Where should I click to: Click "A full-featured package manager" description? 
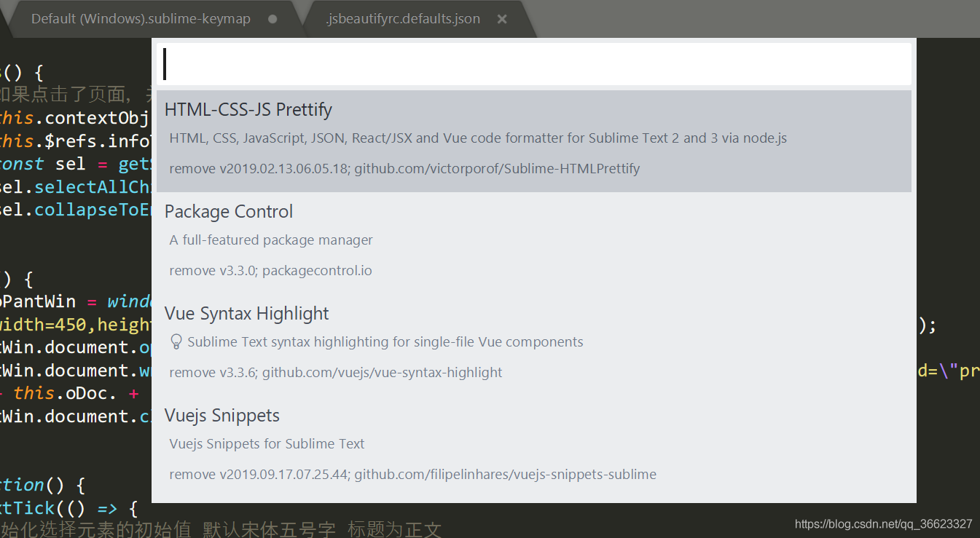pyautogui.click(x=271, y=240)
